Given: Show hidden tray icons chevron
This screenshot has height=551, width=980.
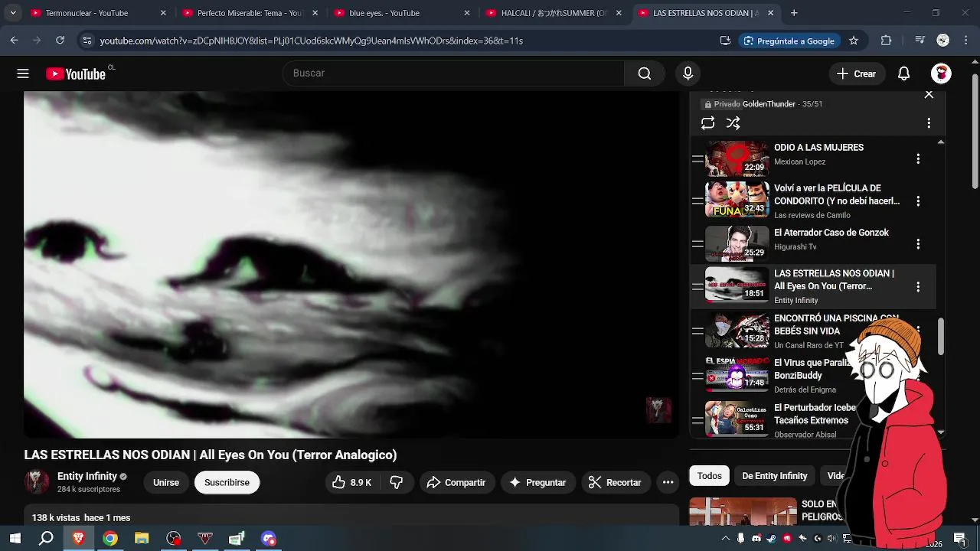Looking at the screenshot, I should (725, 539).
